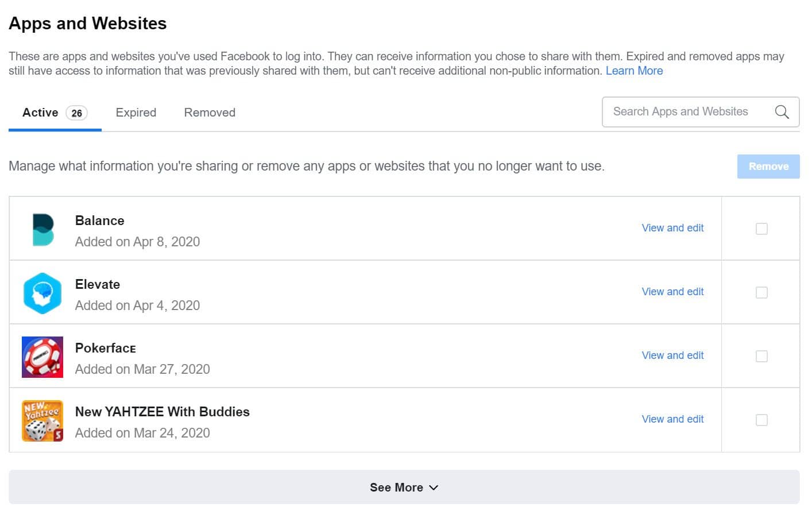Open the Expired tab
Image resolution: width=812 pixels, height=530 pixels.
pyautogui.click(x=136, y=113)
